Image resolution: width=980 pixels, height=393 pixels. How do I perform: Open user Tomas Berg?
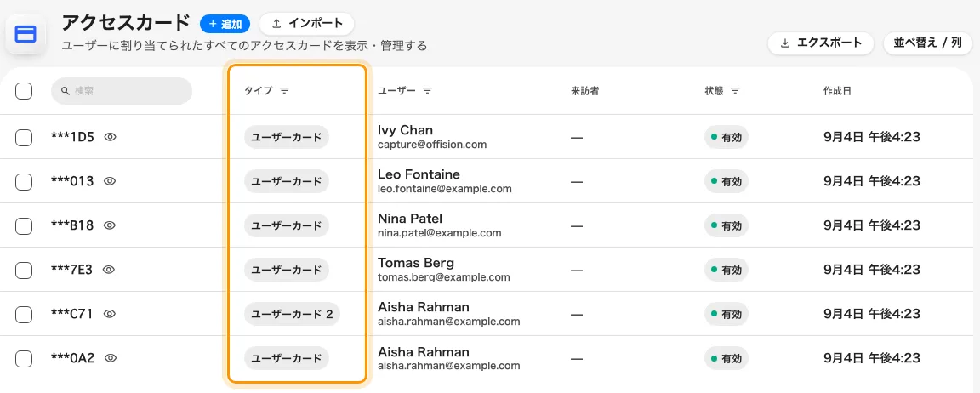pyautogui.click(x=416, y=263)
